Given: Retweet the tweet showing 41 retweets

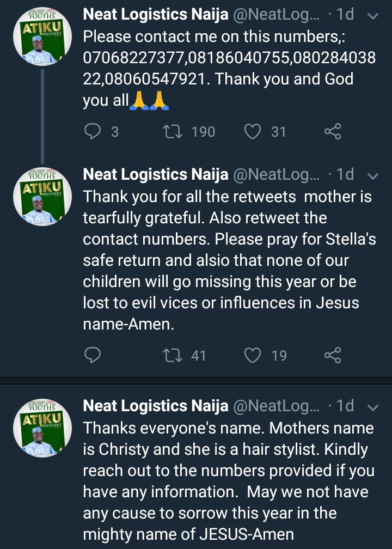Looking at the screenshot, I should click(x=173, y=356).
